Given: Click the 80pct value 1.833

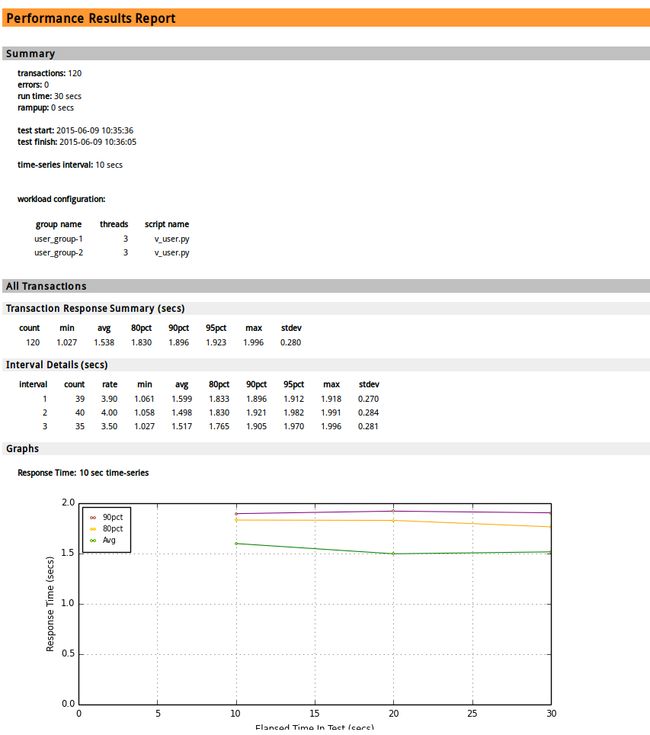Looking at the screenshot, I should 219,399.
